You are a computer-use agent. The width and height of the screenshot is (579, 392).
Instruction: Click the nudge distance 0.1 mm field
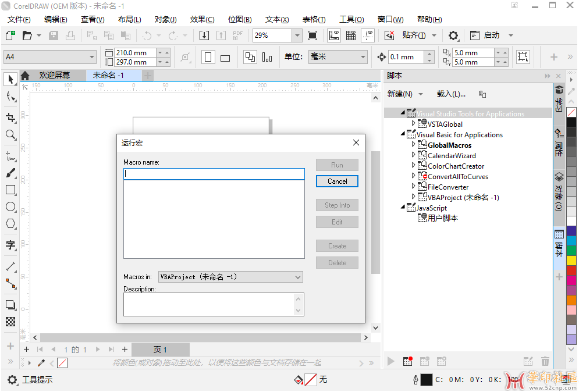pos(406,57)
